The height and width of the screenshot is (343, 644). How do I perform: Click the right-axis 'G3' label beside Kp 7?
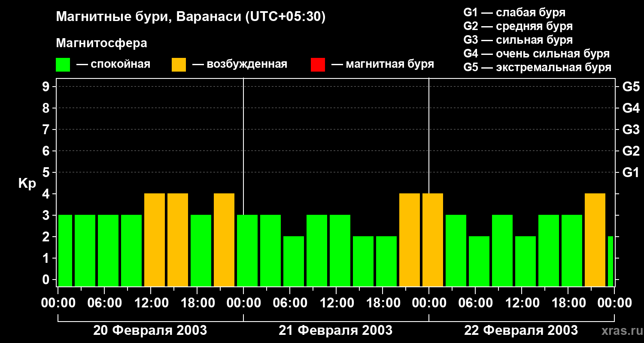[631, 129]
